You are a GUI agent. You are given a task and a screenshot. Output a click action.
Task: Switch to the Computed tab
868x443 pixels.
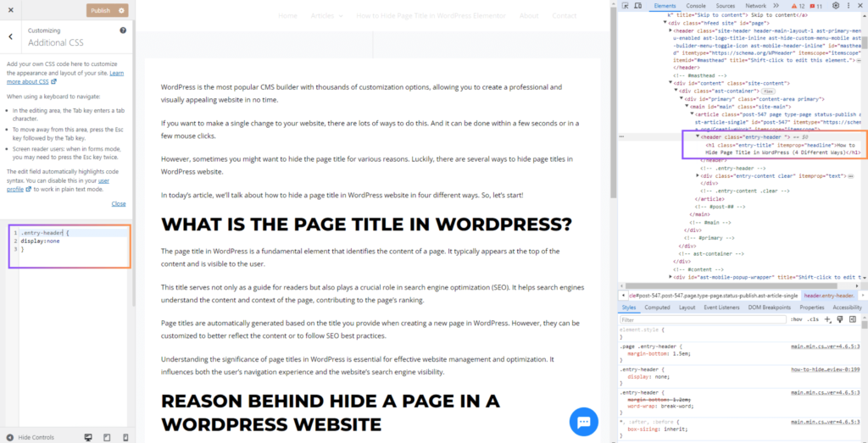point(657,307)
